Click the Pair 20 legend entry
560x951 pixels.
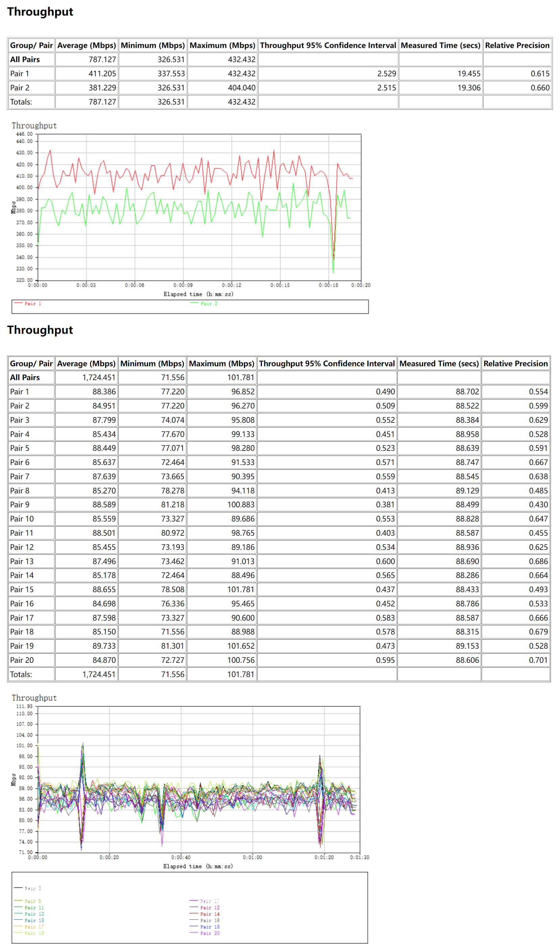point(204,933)
